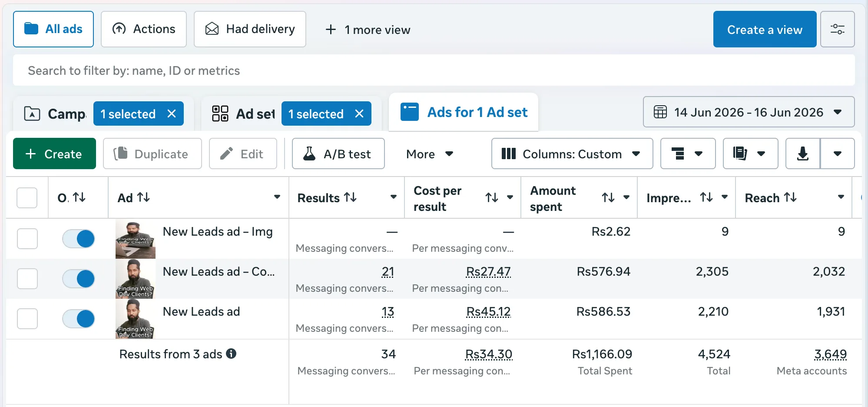Click results value 13
The height and width of the screenshot is (407, 868).
(388, 312)
